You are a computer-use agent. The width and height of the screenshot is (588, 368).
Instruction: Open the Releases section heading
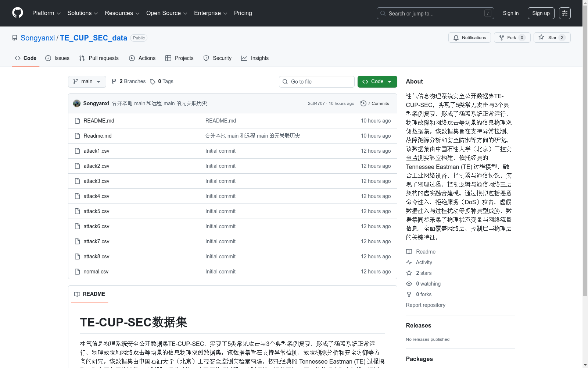coord(419,325)
